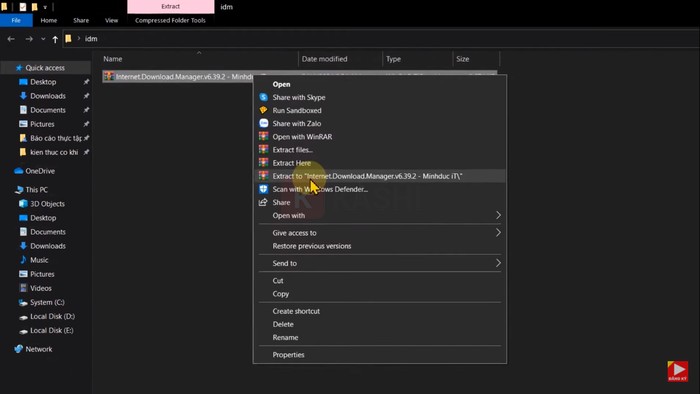Screen dimensions: 700x394
Task: Click WinRAR icon beside Open with WinRAR
Action: (x=263, y=137)
